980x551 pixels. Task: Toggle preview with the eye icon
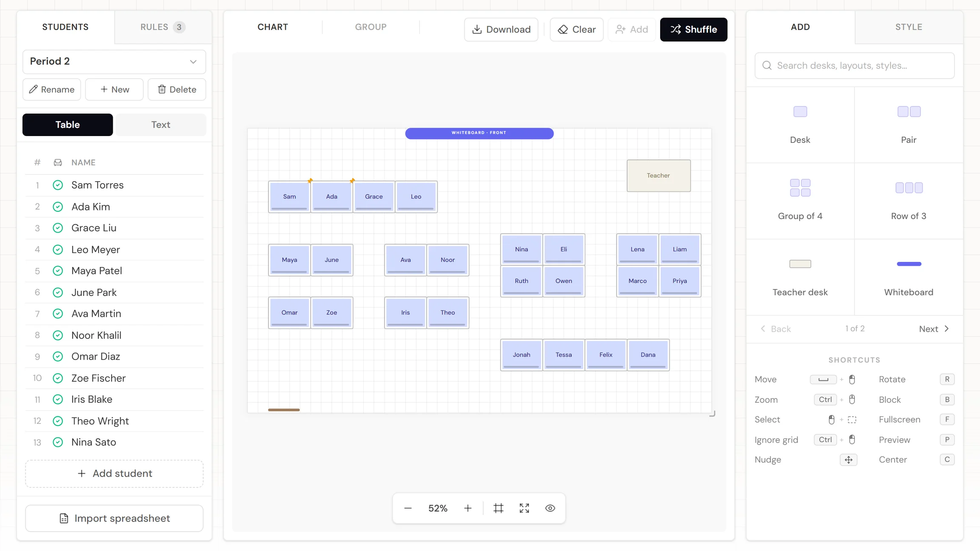(550, 508)
